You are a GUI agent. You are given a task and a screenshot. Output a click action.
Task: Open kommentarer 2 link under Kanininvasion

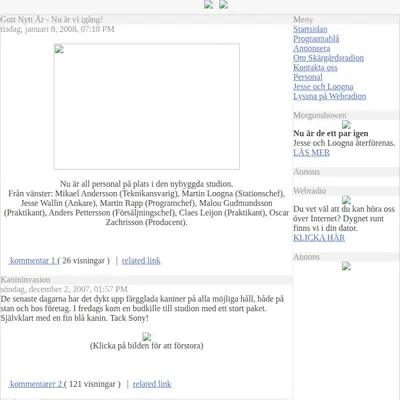[36, 384]
